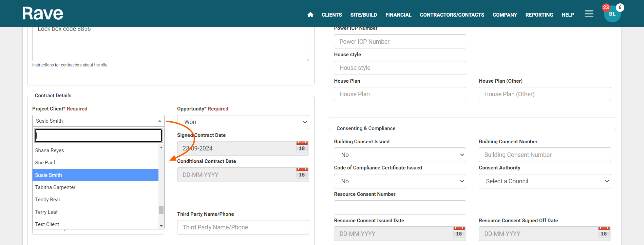Open Code of Compliance Certificate Issued dropdown

click(400, 181)
